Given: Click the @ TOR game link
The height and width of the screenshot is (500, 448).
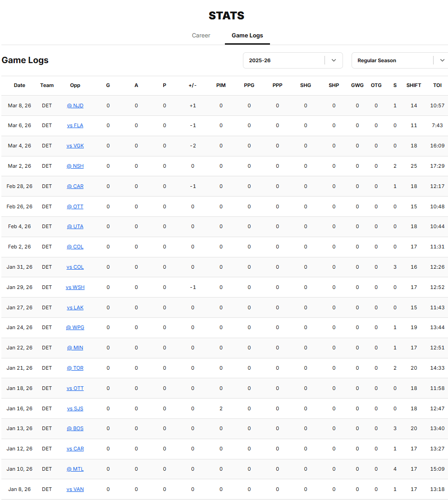Looking at the screenshot, I should pyautogui.click(x=75, y=368).
